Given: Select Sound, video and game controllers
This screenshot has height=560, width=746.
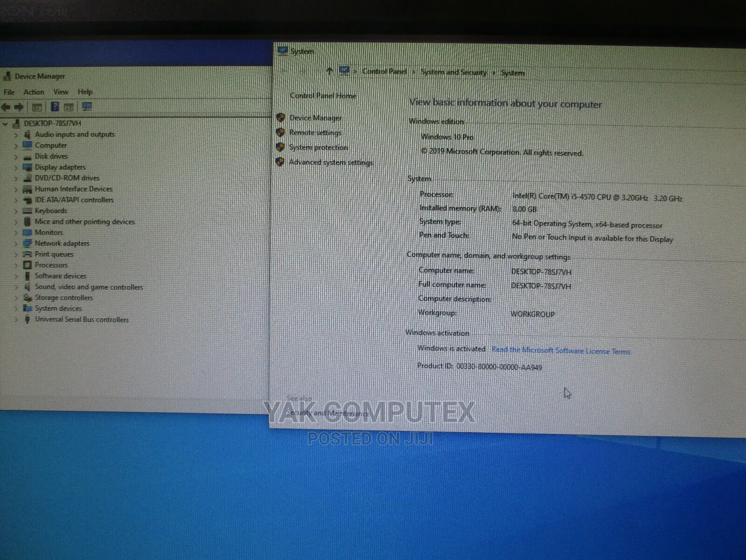Looking at the screenshot, I should pyautogui.click(x=89, y=287).
